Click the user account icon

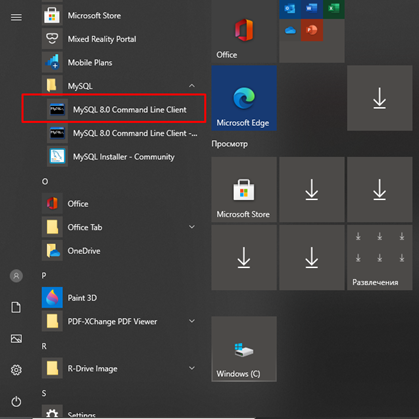coord(16,276)
